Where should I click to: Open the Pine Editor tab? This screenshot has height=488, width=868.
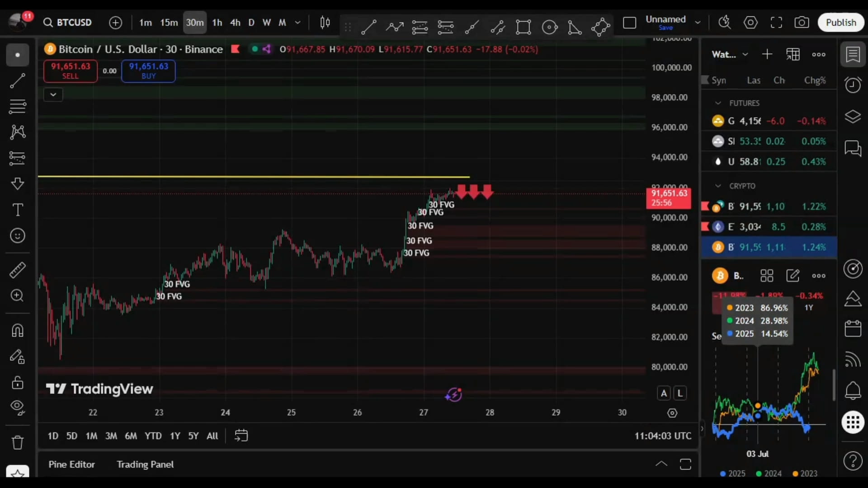click(x=71, y=465)
